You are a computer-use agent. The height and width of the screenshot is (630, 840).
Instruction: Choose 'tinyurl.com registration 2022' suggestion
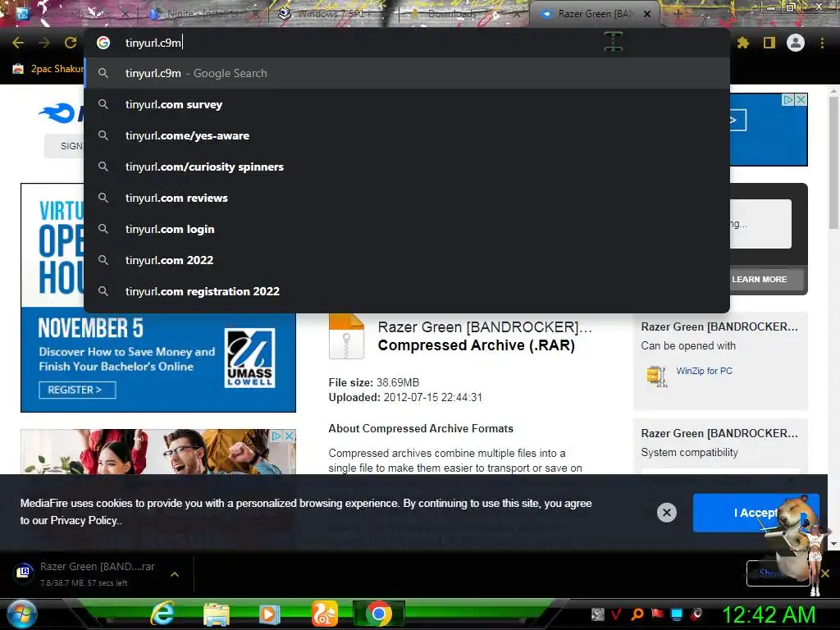pos(407,291)
